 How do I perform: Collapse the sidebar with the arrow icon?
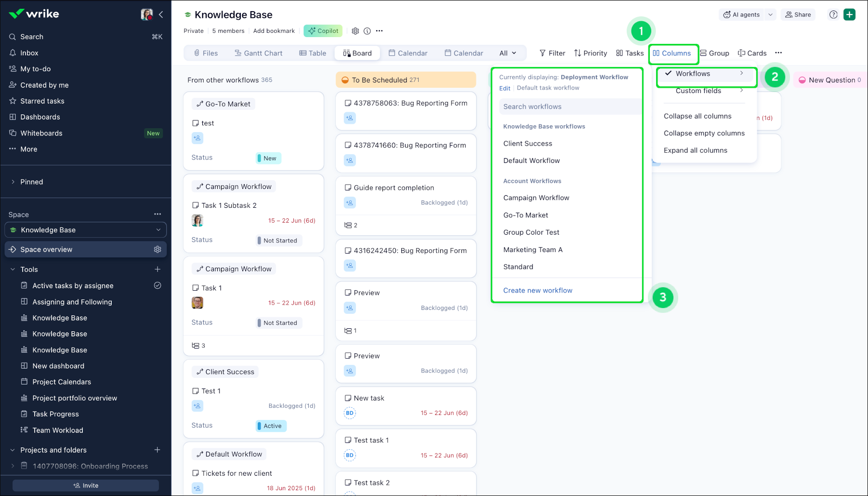pyautogui.click(x=161, y=14)
